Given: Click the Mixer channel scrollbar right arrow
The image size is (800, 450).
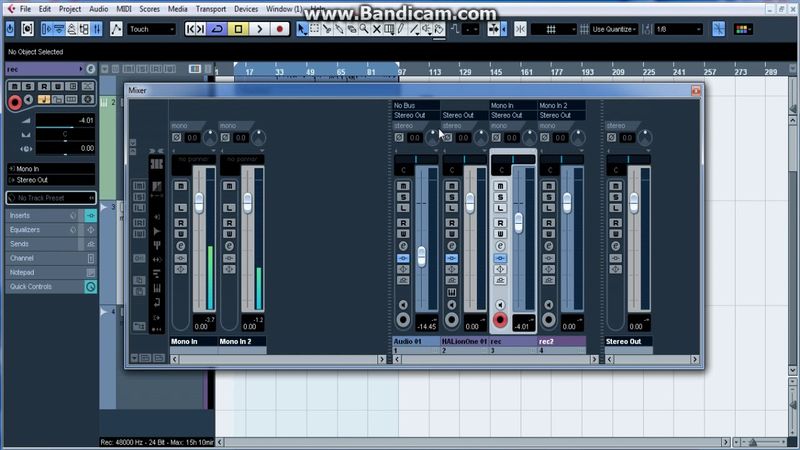Looking at the screenshot, I should 594,359.
